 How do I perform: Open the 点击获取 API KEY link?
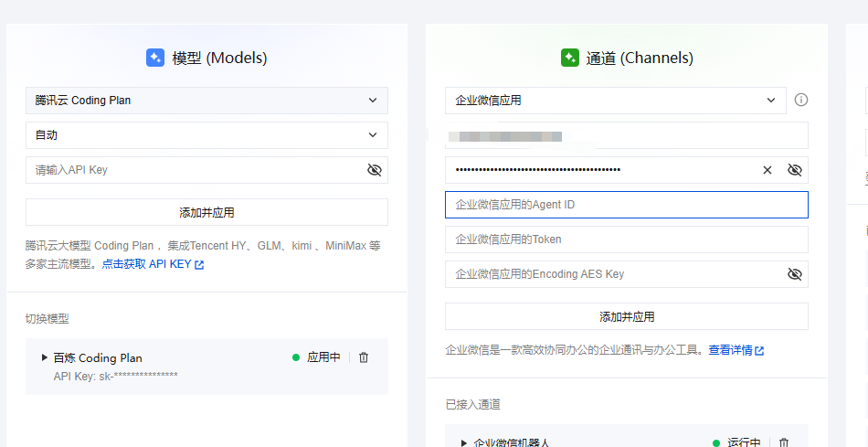(146, 264)
